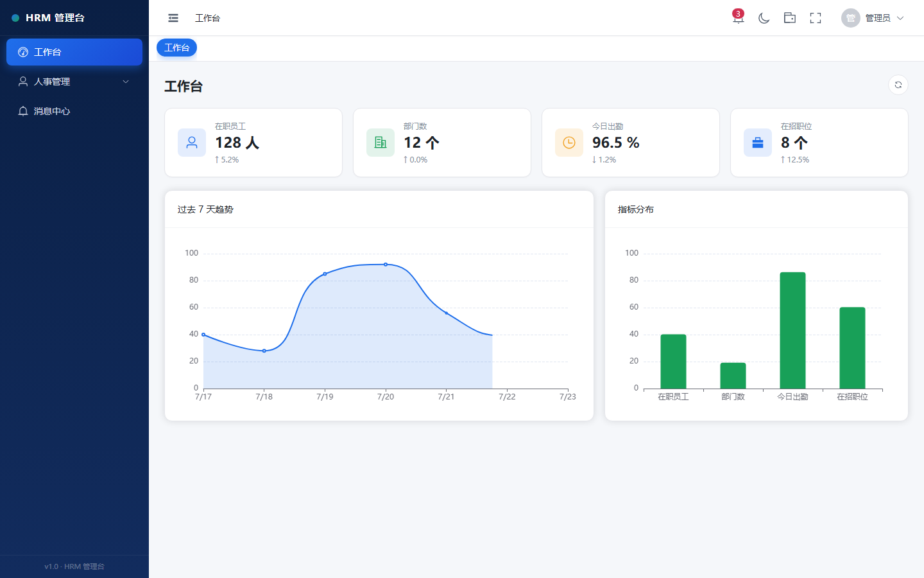Click the ↓ 1.2% change indicator

[x=604, y=160]
